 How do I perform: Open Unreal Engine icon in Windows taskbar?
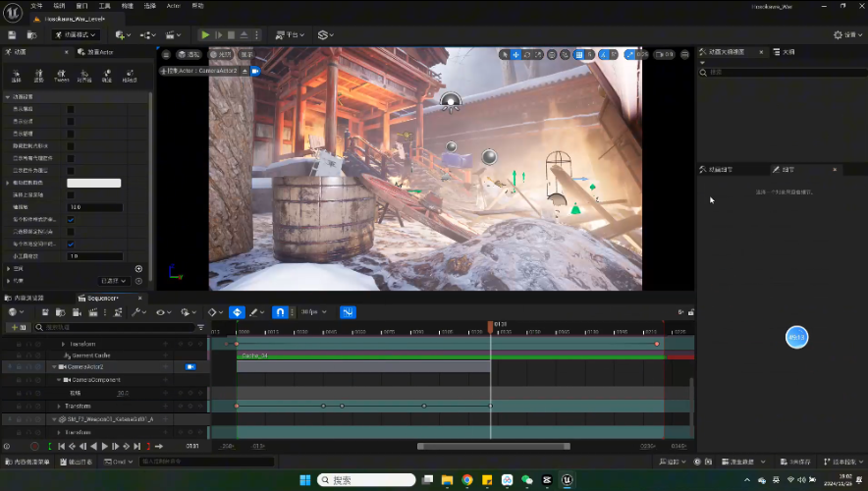click(567, 480)
